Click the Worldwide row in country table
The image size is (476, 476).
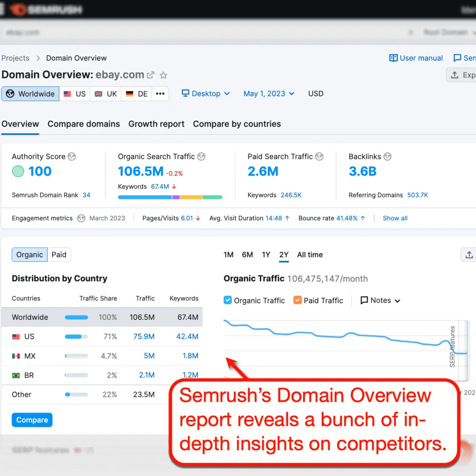102,317
